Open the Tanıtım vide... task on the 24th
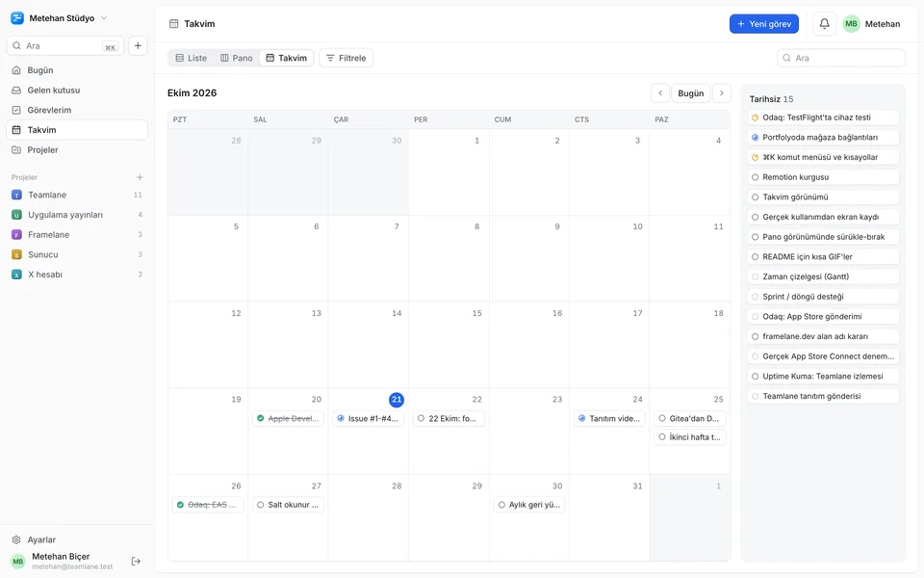The image size is (924, 578). click(609, 418)
